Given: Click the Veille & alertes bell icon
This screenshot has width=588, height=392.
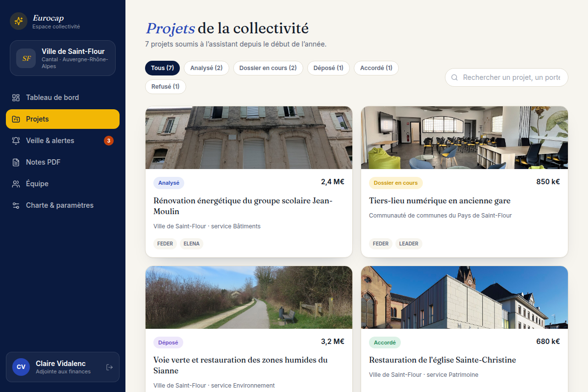Looking at the screenshot, I should point(16,141).
